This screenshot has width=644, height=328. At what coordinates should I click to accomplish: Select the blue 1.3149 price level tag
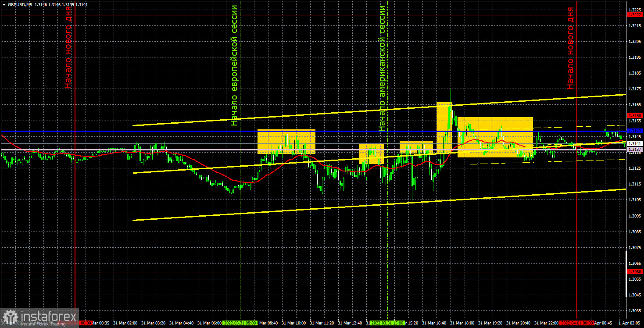click(635, 131)
